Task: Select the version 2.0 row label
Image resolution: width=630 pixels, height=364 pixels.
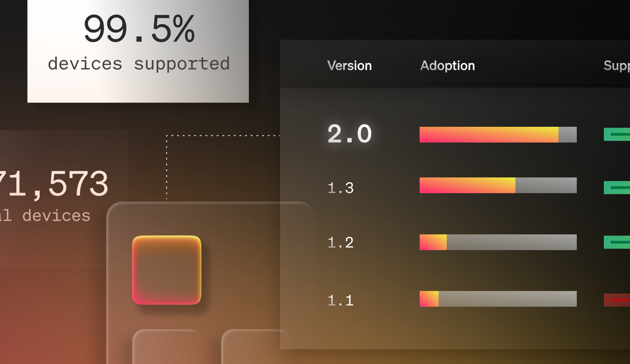Action: (x=350, y=134)
